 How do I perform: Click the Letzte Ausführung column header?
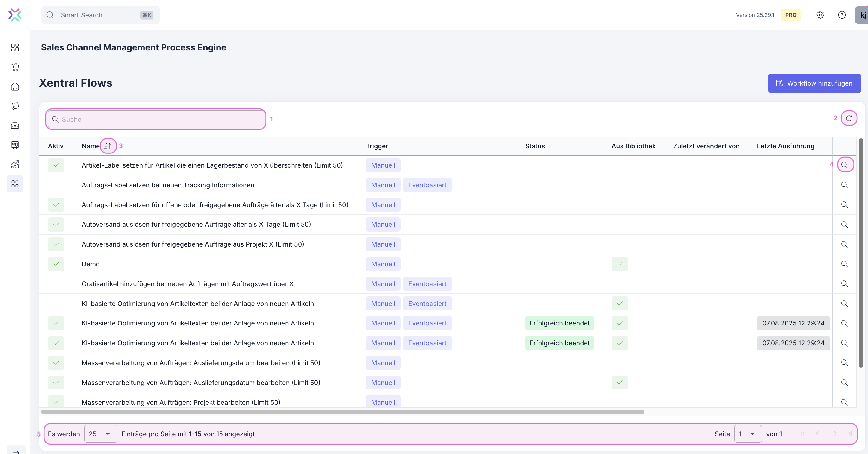pyautogui.click(x=785, y=146)
